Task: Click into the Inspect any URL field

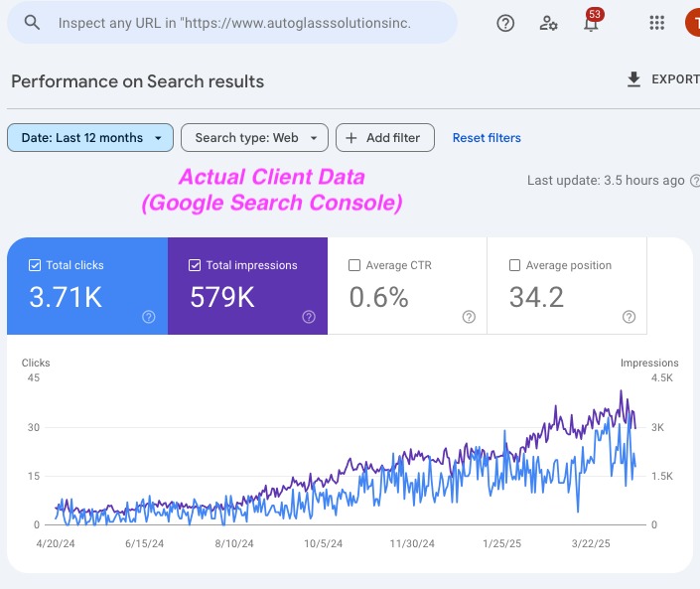Action: pos(232,23)
